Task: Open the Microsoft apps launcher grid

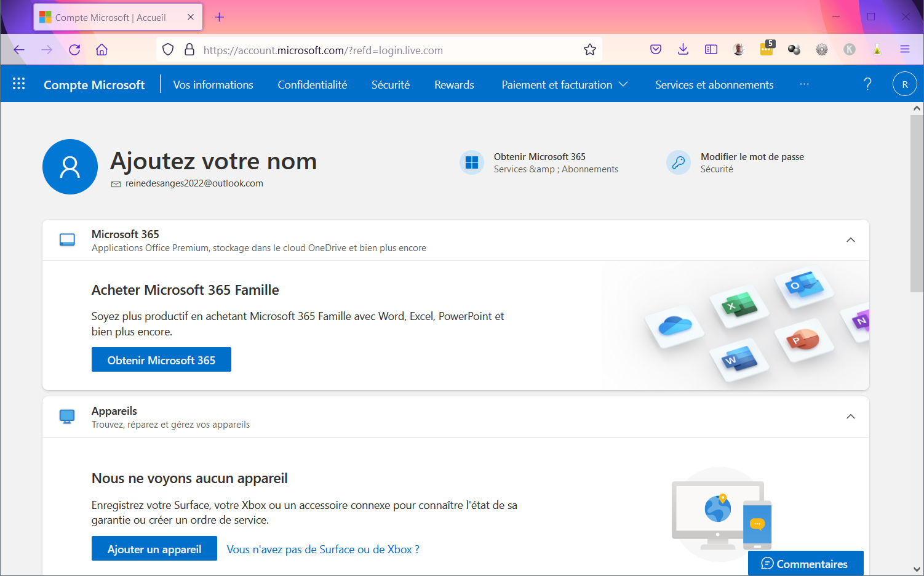Action: [19, 84]
